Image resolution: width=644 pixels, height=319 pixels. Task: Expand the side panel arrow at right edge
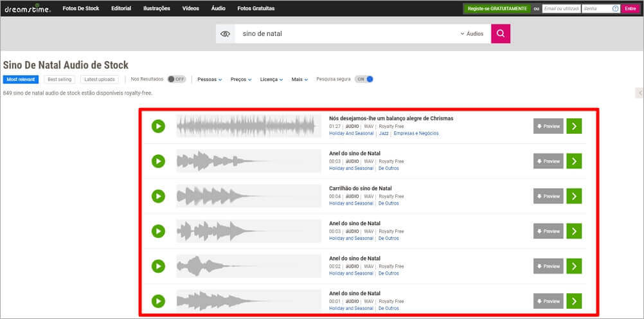(x=640, y=93)
